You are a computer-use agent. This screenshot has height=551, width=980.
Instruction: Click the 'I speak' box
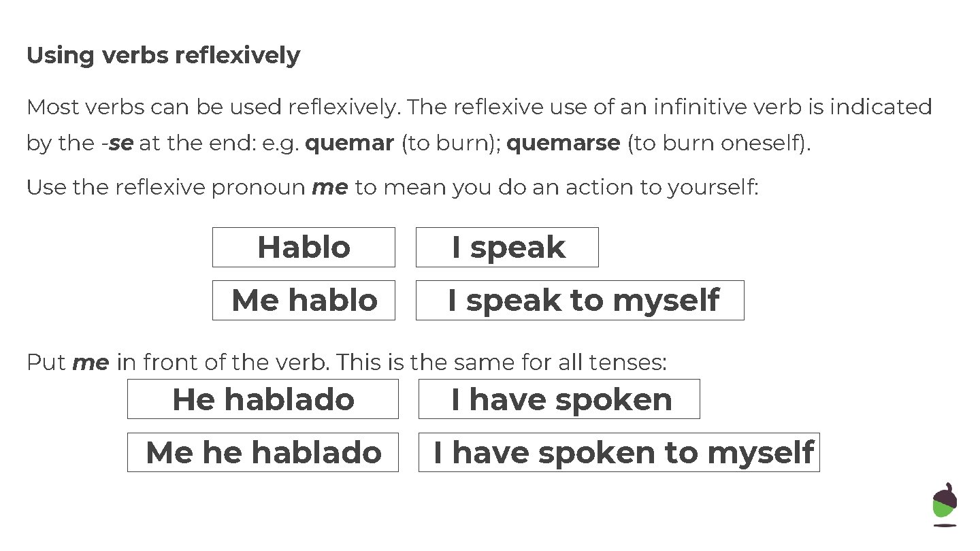tap(507, 247)
